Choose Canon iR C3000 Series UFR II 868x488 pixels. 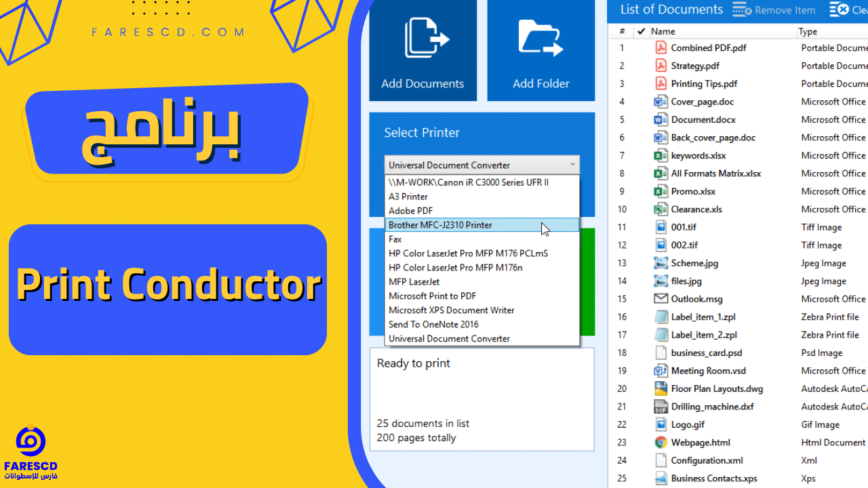[481, 182]
